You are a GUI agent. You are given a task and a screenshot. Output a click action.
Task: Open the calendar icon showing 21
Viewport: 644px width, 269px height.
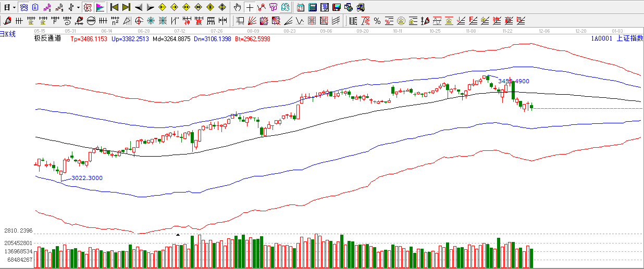pos(301,7)
